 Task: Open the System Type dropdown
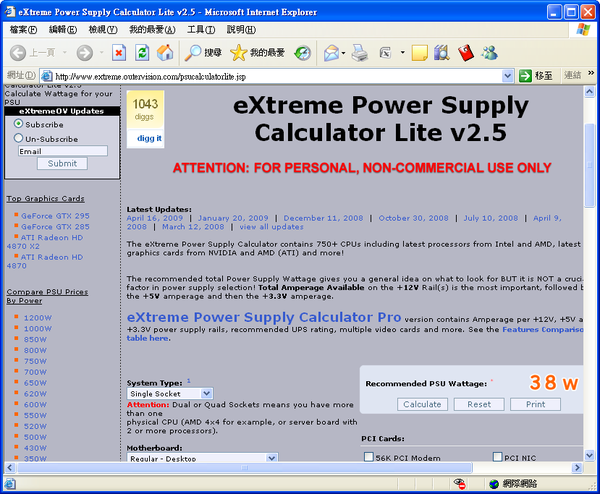tap(207, 393)
